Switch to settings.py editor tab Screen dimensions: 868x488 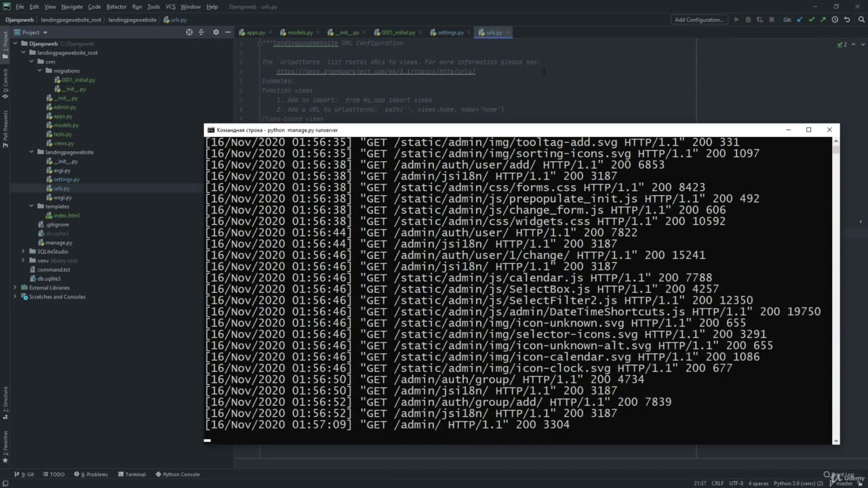[450, 33]
